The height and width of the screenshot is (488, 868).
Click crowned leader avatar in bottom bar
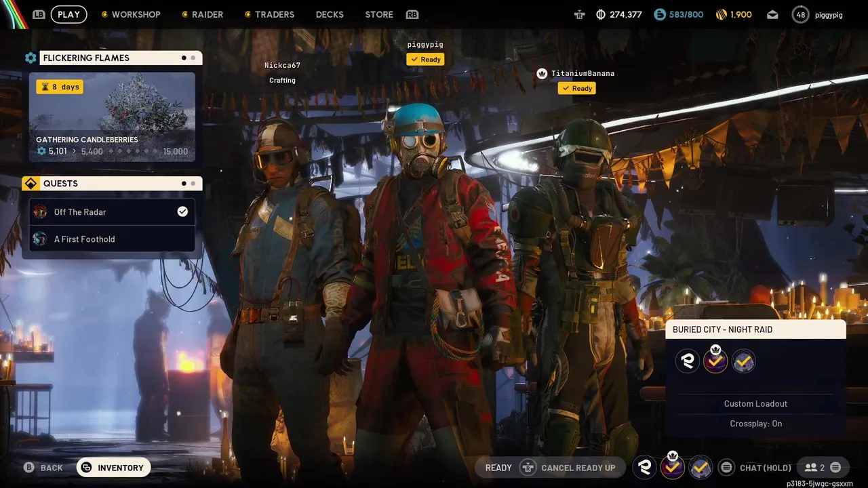673,466
